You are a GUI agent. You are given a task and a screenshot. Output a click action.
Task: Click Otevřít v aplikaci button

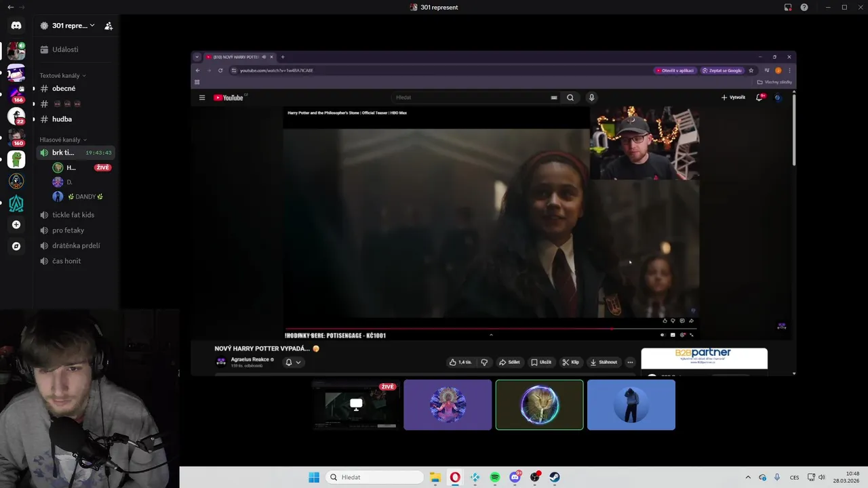click(675, 70)
